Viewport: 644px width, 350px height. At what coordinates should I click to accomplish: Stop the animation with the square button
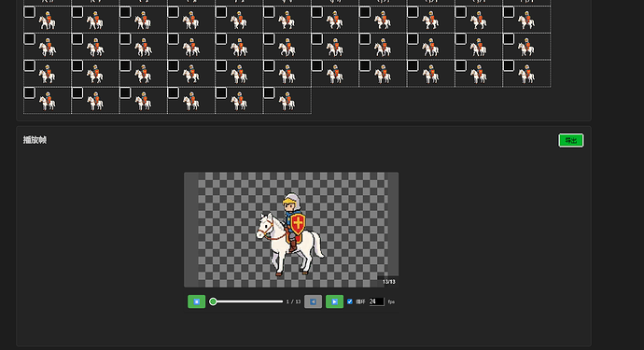coord(196,301)
